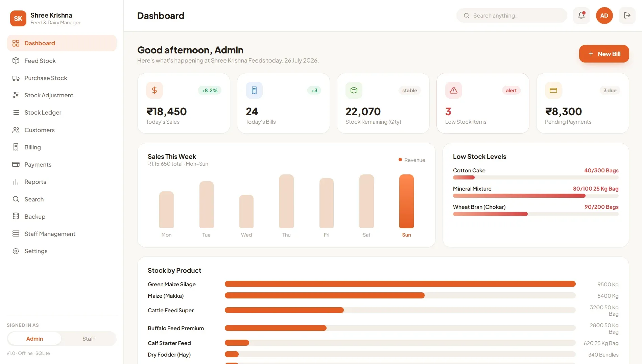Click the dollar icon on Today's Sales card
This screenshot has height=364, width=642.
click(154, 90)
